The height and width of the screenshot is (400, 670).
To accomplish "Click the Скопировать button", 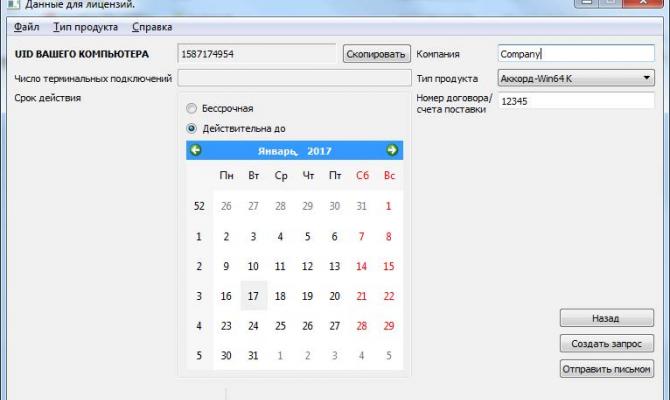I will 376,54.
